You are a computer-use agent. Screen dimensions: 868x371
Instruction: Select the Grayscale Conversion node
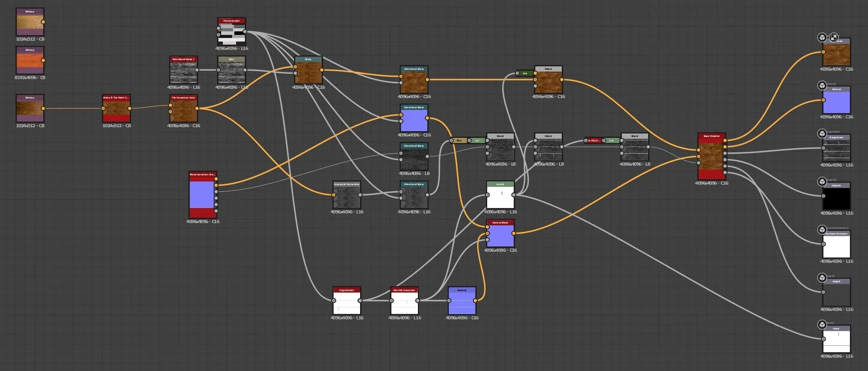point(347,195)
